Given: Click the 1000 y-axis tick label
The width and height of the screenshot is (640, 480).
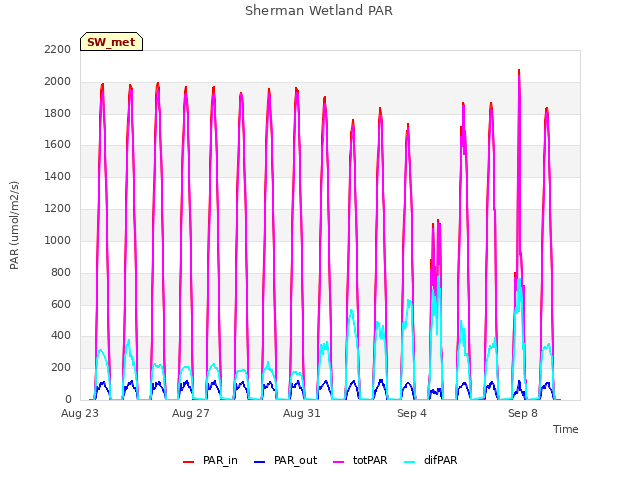Looking at the screenshot, I should [x=58, y=240].
